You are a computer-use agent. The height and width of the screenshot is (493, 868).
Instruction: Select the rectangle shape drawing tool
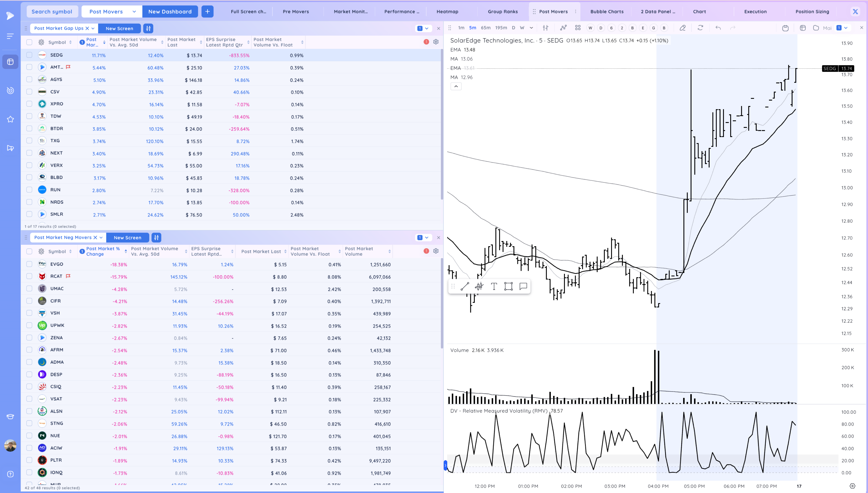tap(508, 286)
